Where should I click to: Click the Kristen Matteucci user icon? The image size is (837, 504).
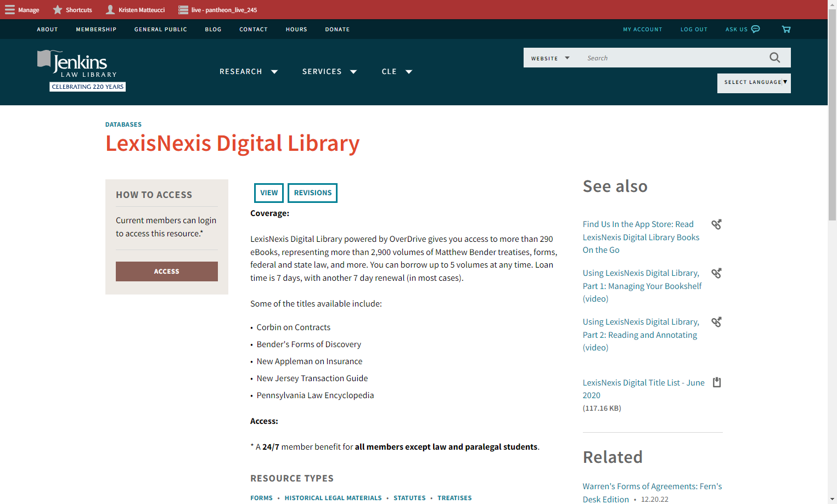click(x=110, y=10)
